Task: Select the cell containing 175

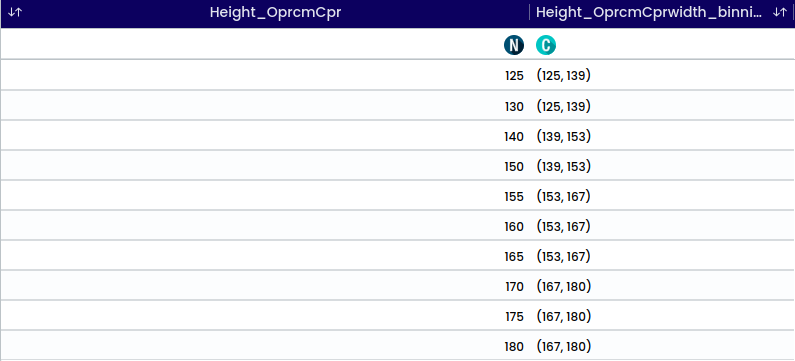Action: (265, 316)
